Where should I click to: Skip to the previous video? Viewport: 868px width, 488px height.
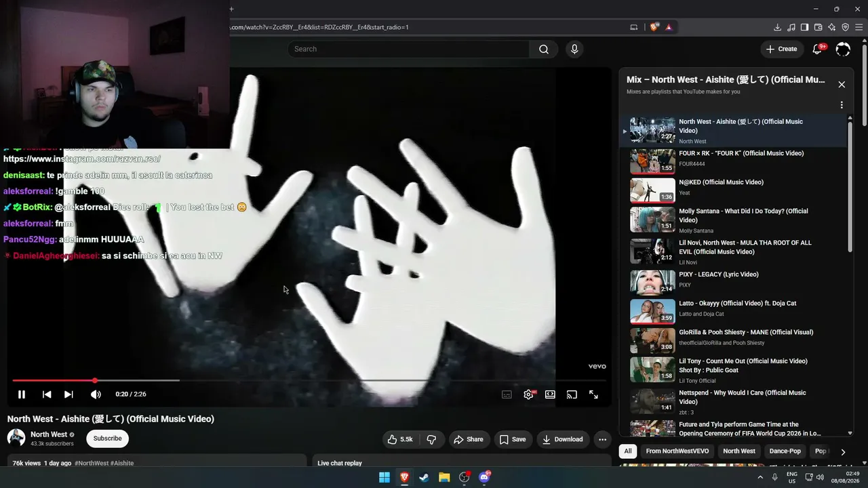pyautogui.click(x=47, y=394)
